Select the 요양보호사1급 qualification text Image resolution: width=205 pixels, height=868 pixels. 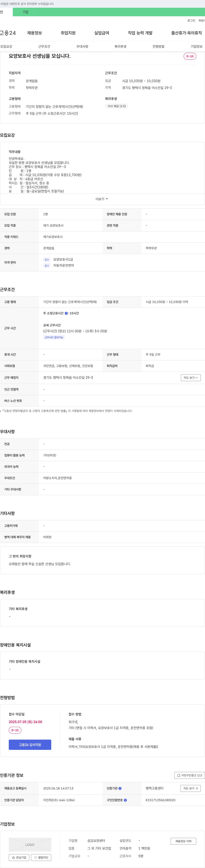pos(63,259)
